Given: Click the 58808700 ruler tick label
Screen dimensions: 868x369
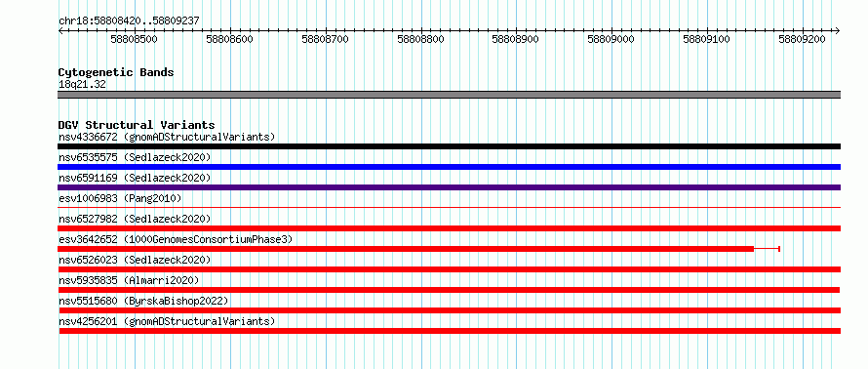Looking at the screenshot, I should coord(326,39).
